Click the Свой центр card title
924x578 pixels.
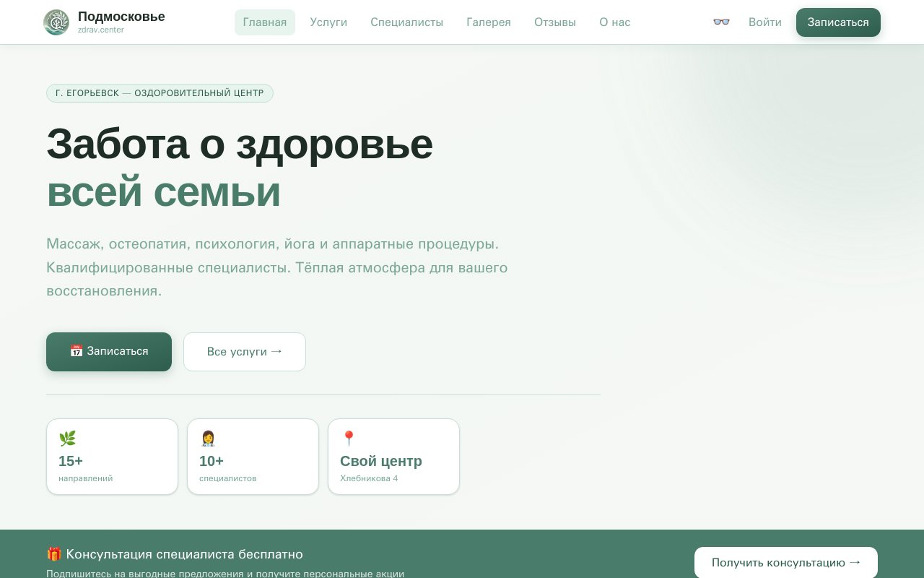click(381, 461)
